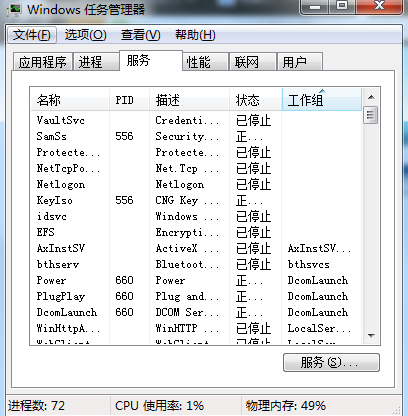This screenshot has height=416, width=408.
Task: Select the PlugPlay service row
Action: [x=196, y=296]
